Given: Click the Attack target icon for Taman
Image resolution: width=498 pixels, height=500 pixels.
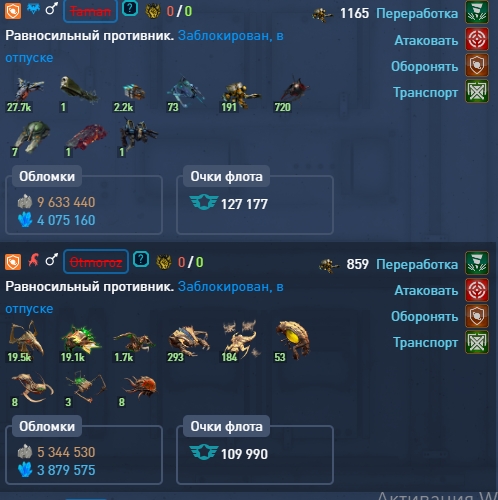Looking at the screenshot, I should pos(477,39).
